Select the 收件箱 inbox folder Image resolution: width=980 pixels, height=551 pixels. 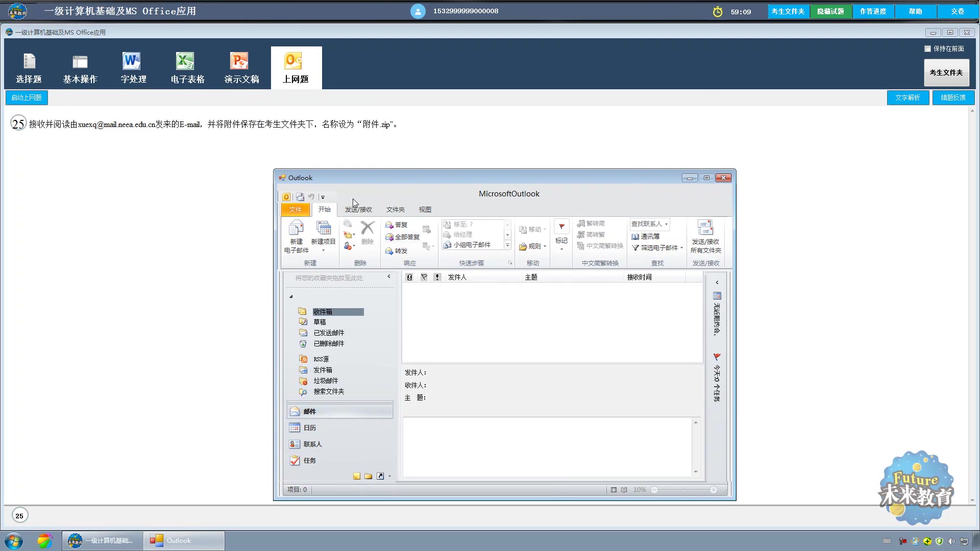pos(322,312)
